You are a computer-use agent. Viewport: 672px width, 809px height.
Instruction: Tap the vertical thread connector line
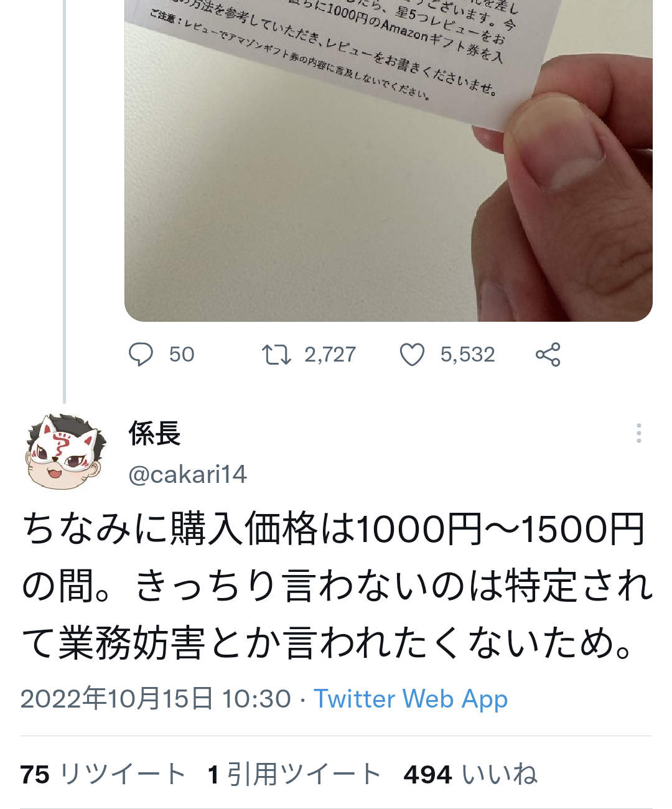[x=64, y=199]
